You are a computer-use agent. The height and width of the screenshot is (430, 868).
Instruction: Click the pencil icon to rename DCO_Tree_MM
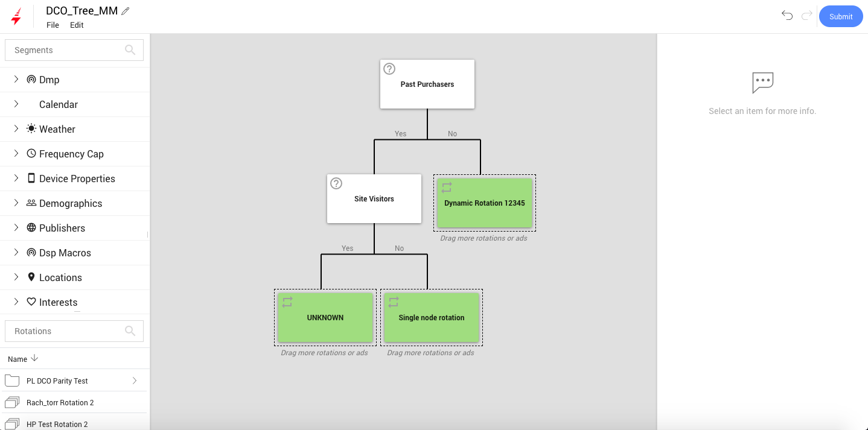126,10
